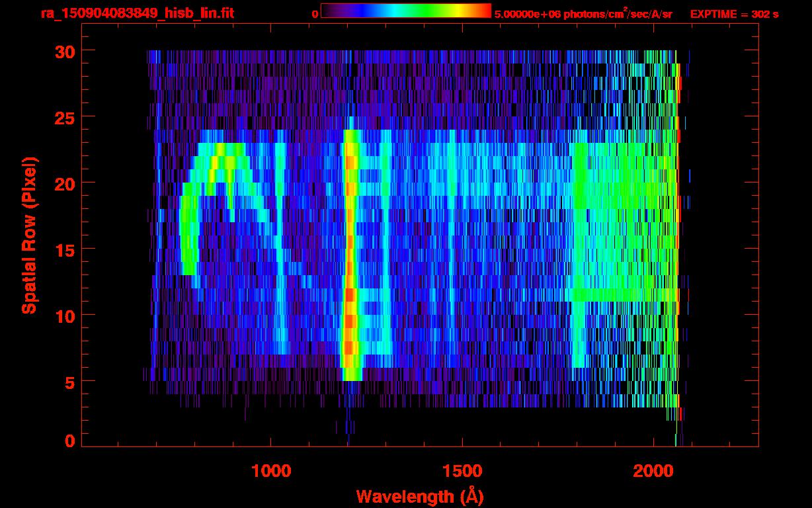
Task: Click the 5.00000e+06 photons units label
Action: tap(583, 13)
